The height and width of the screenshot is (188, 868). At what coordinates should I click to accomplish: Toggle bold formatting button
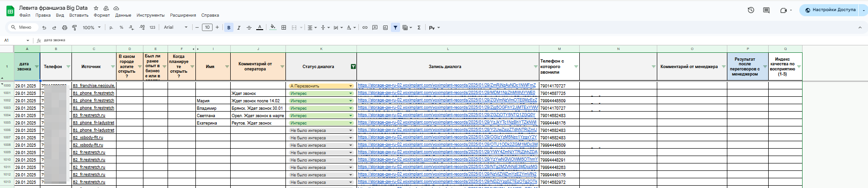click(229, 28)
